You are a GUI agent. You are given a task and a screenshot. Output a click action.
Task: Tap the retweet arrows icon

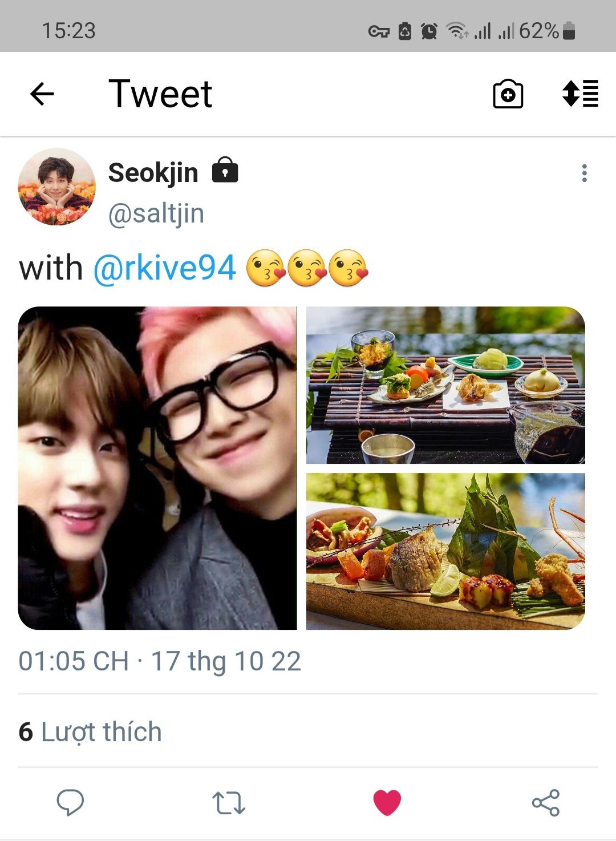[229, 802]
